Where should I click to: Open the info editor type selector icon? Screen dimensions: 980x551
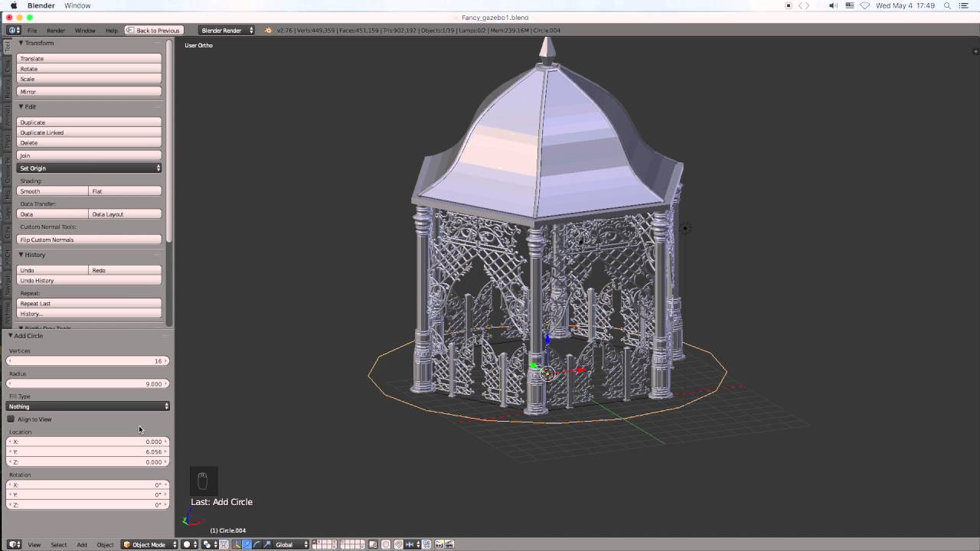14,31
